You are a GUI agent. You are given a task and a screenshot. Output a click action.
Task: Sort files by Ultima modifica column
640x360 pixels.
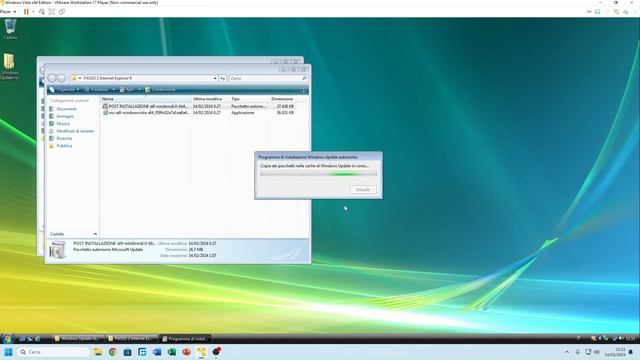(x=211, y=99)
